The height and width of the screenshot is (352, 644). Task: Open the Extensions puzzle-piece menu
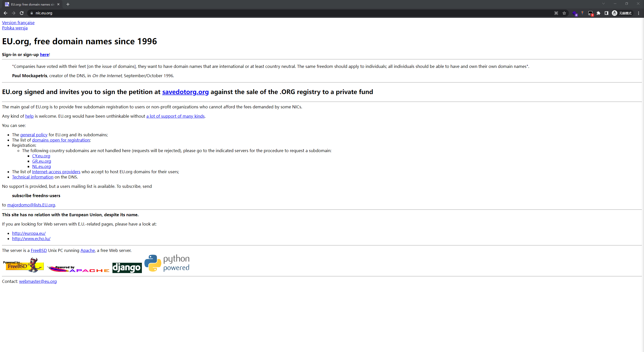[598, 13]
